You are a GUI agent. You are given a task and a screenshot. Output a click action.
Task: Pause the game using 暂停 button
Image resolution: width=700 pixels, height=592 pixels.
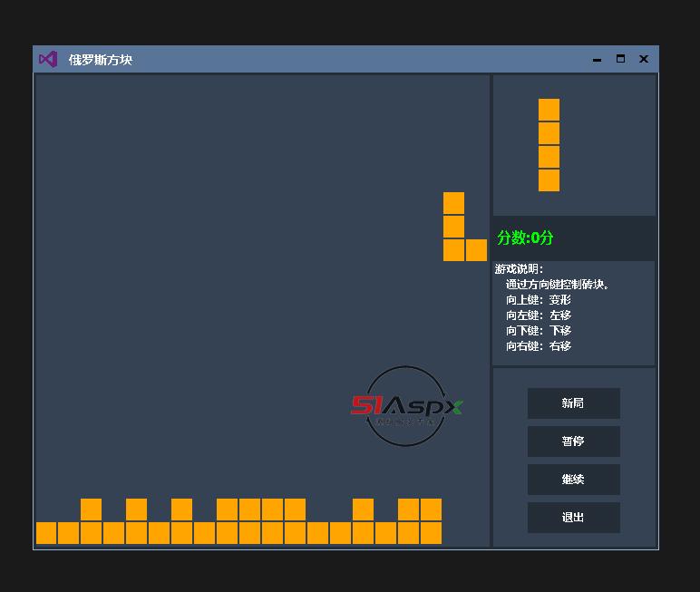pyautogui.click(x=573, y=442)
